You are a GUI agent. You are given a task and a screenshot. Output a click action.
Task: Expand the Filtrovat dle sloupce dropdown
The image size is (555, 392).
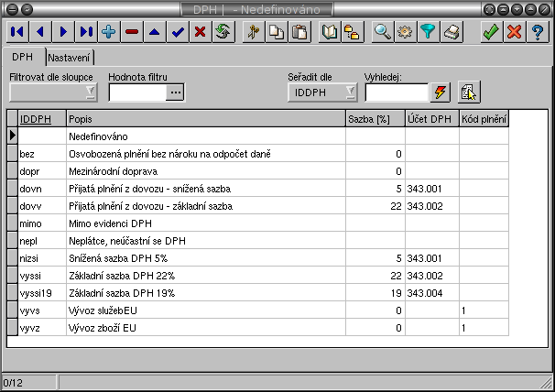tap(90, 92)
